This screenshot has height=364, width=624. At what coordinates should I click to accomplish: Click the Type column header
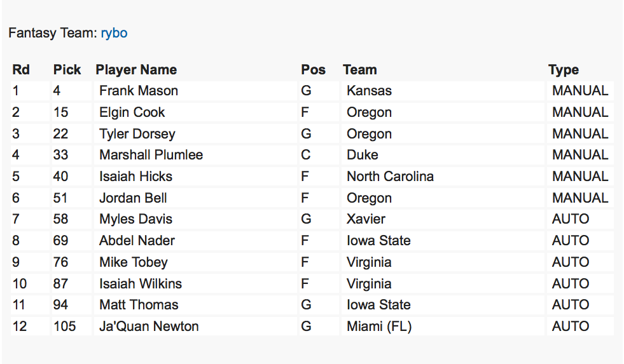coord(564,70)
